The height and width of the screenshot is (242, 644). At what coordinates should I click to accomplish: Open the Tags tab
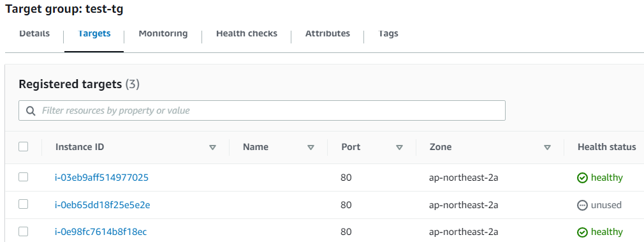[388, 33]
